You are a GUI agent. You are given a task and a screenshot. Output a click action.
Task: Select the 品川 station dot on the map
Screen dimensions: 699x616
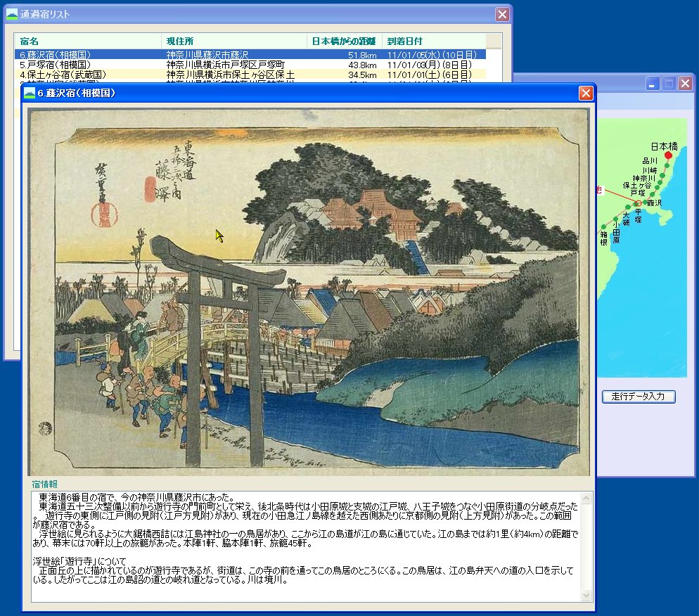coord(667,165)
